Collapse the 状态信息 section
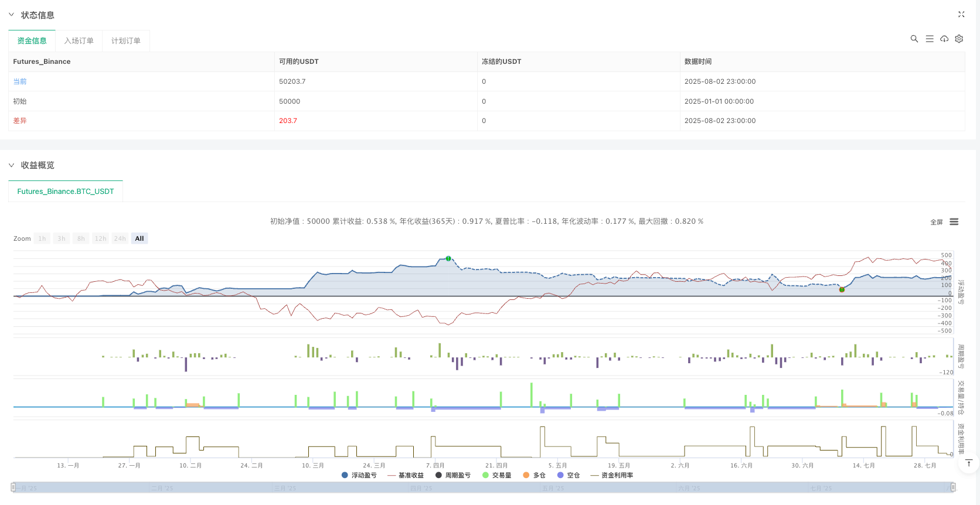 pyautogui.click(x=11, y=15)
